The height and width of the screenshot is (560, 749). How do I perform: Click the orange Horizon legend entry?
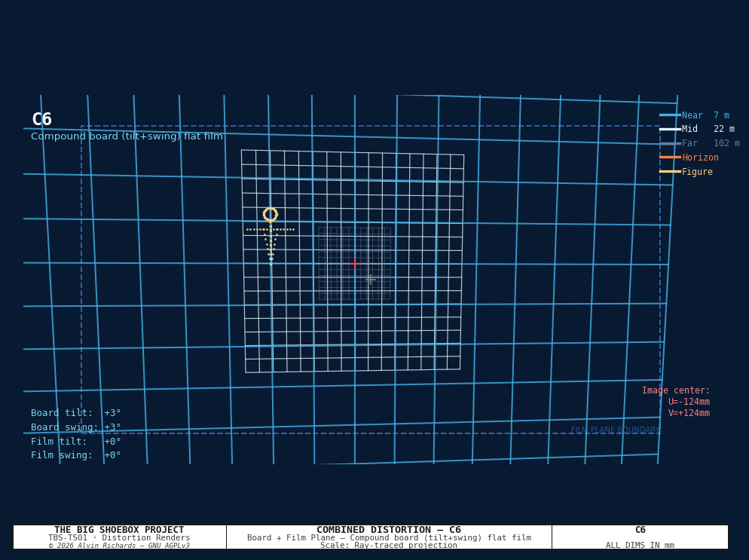pyautogui.click(x=689, y=158)
